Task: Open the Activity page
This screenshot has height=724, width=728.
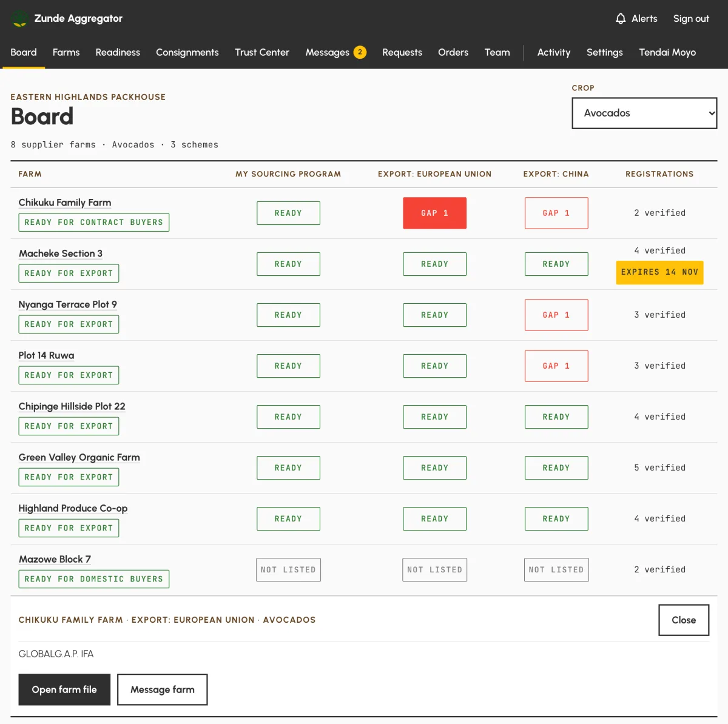Action: click(554, 52)
